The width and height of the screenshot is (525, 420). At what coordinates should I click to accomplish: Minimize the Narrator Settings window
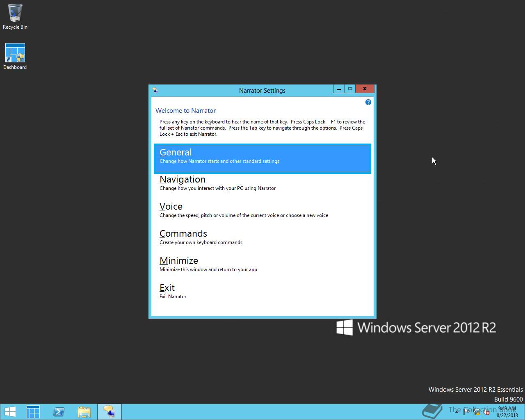click(x=339, y=89)
